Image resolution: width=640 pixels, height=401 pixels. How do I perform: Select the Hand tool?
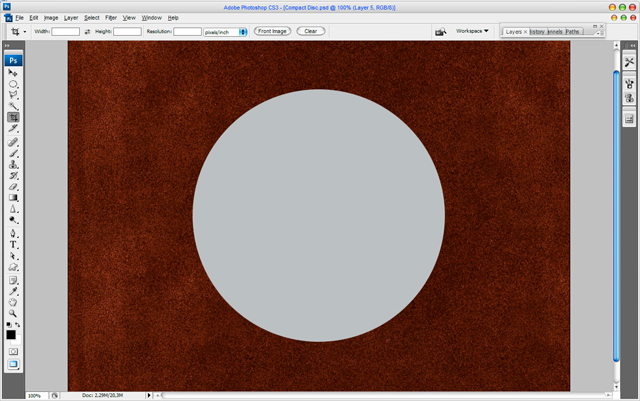[13, 302]
